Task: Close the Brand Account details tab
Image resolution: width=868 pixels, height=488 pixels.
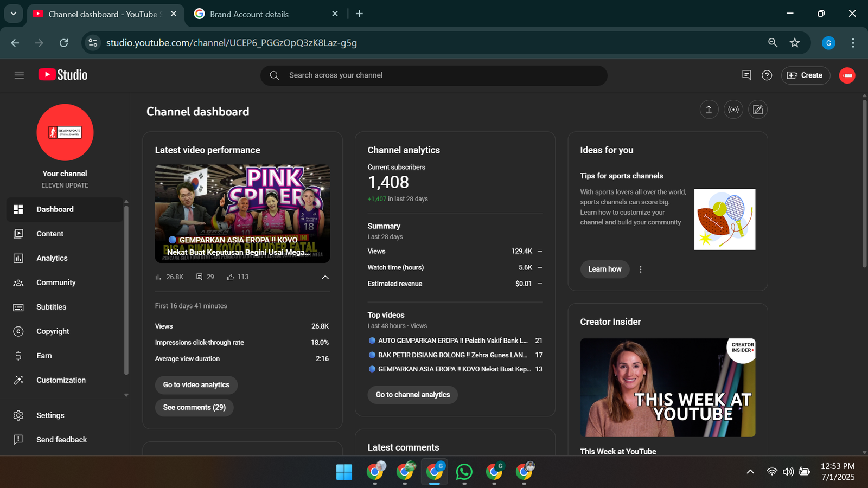Action: tap(335, 14)
